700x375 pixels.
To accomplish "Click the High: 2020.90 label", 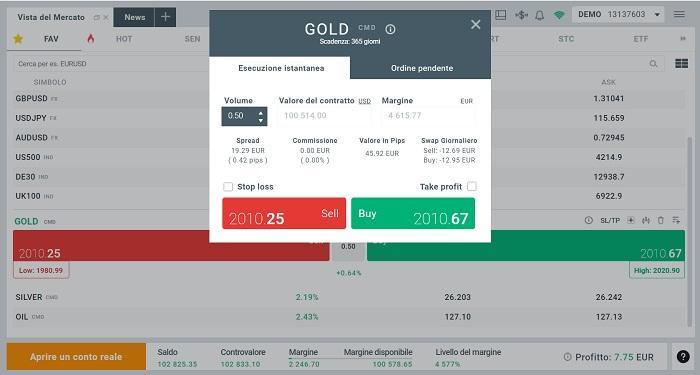I will click(x=657, y=271).
